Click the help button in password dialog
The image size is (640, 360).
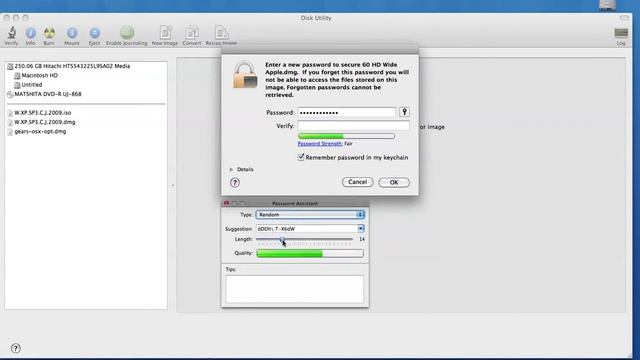pyautogui.click(x=235, y=182)
